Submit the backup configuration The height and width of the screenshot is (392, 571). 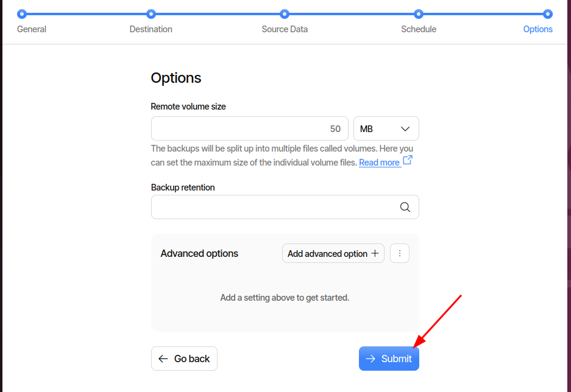(389, 359)
